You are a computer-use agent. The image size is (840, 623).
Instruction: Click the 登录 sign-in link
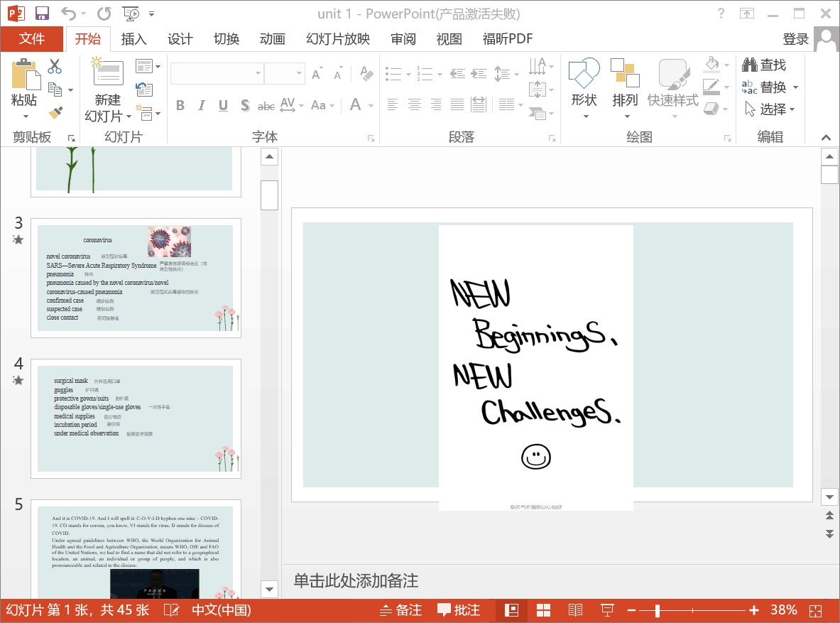click(795, 39)
